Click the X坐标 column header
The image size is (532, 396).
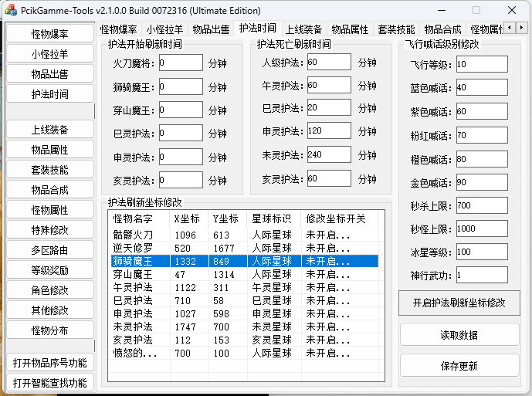189,219
